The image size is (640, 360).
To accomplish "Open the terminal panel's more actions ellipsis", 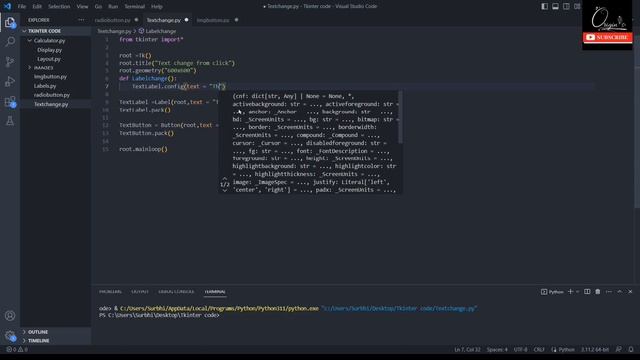I will tap(609, 291).
